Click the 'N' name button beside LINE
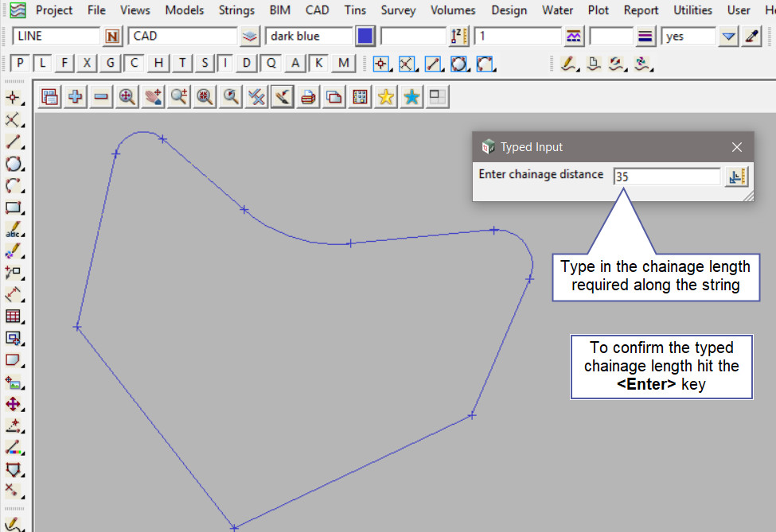This screenshot has width=776, height=532. 112,37
